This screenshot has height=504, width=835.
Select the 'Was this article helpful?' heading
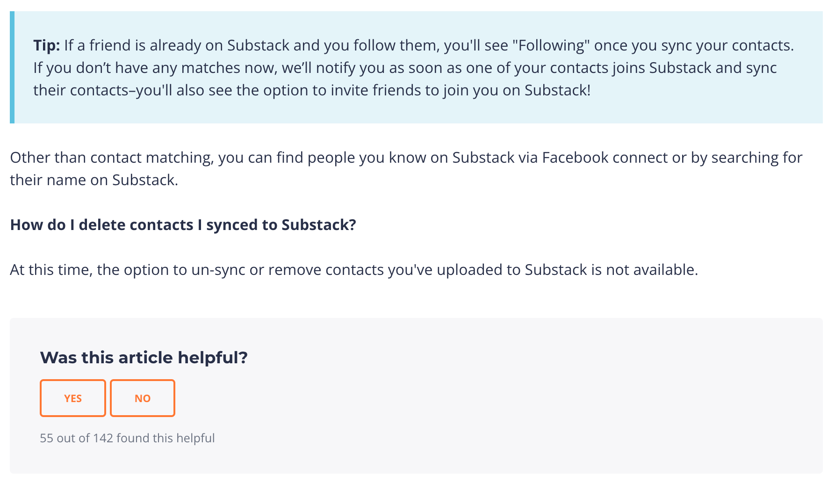point(144,357)
